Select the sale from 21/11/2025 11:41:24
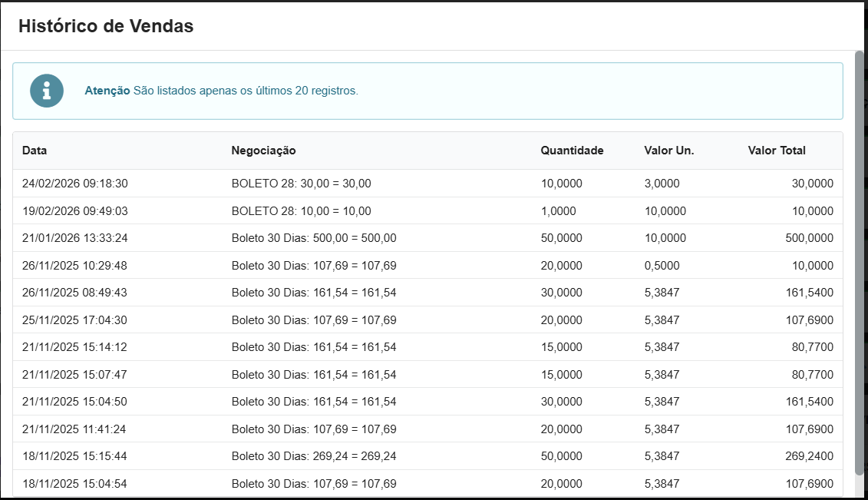 click(75, 429)
